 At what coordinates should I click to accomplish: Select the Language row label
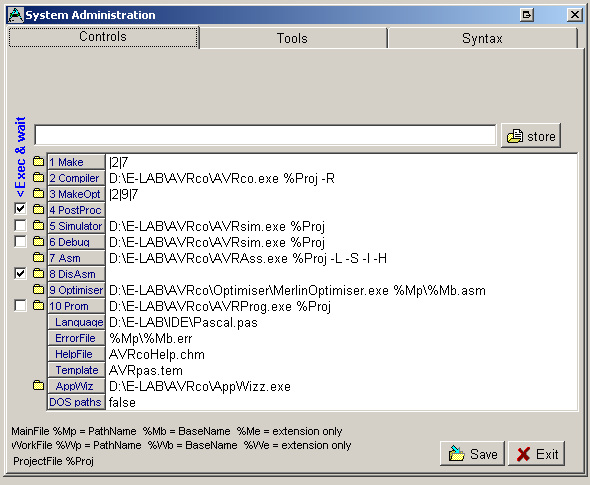click(x=76, y=322)
